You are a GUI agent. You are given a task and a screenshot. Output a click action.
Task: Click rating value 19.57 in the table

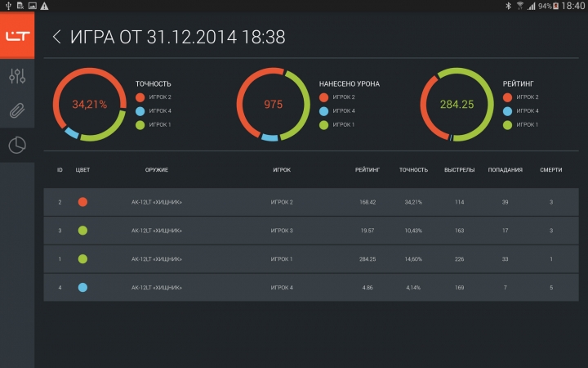point(367,231)
